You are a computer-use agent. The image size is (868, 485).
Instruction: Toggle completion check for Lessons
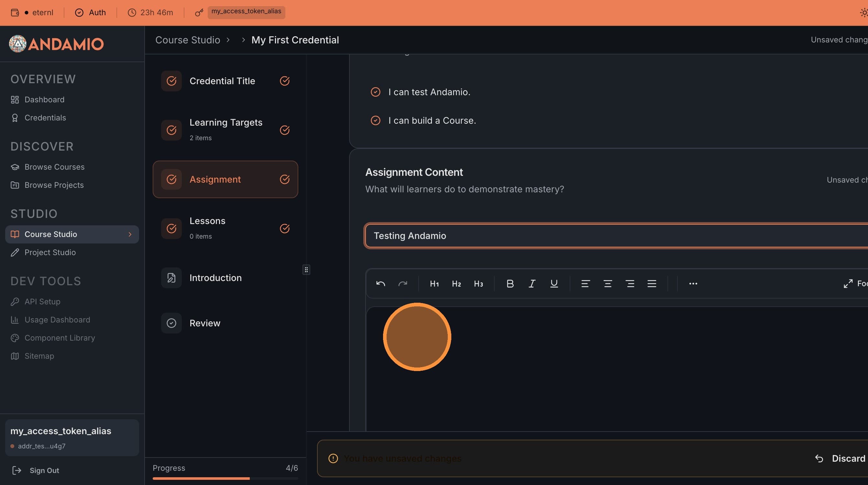point(285,228)
